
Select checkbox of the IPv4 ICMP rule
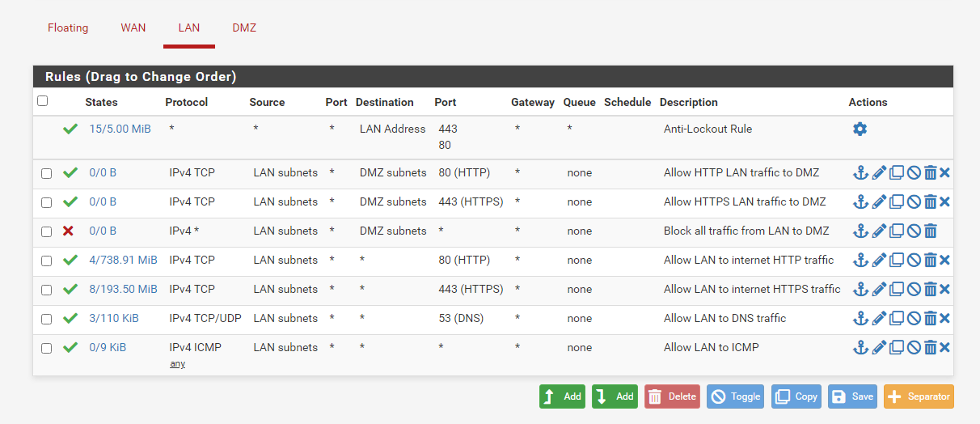click(x=46, y=348)
